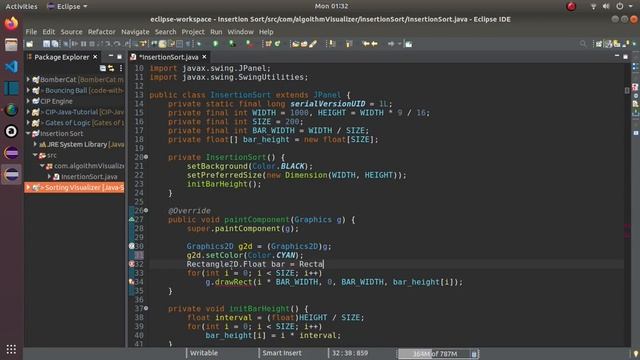Image resolution: width=640 pixels, height=360 pixels.
Task: Open the Source menu
Action: [71, 32]
